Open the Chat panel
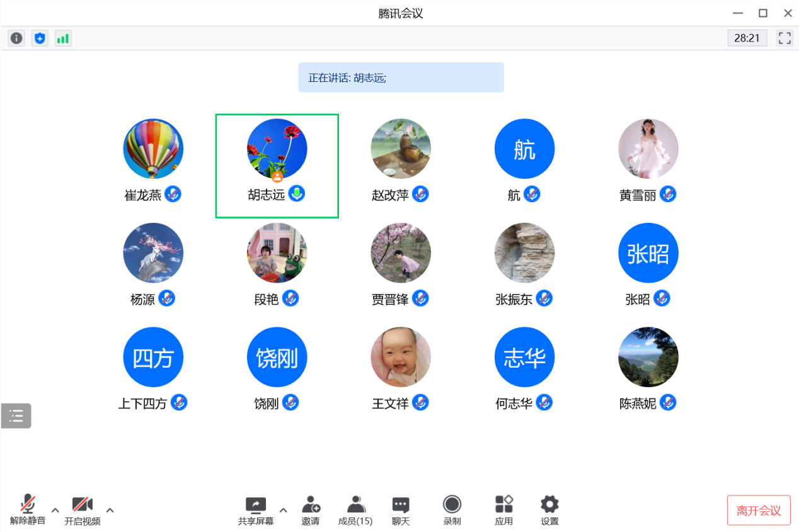This screenshot has width=799, height=532. (x=401, y=511)
